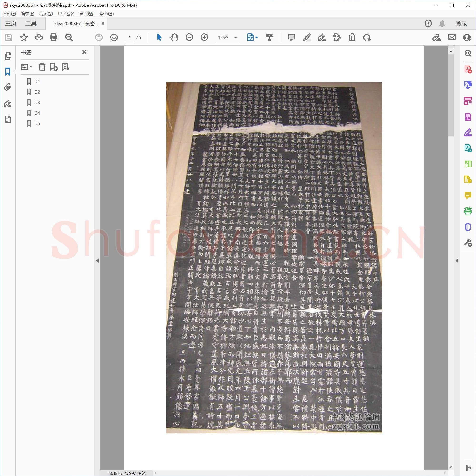
Task: Click the Delete page trash icon
Action: [x=352, y=37]
